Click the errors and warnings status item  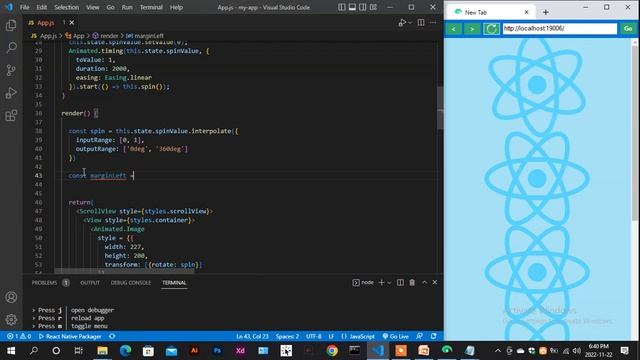pyautogui.click(x=19, y=336)
